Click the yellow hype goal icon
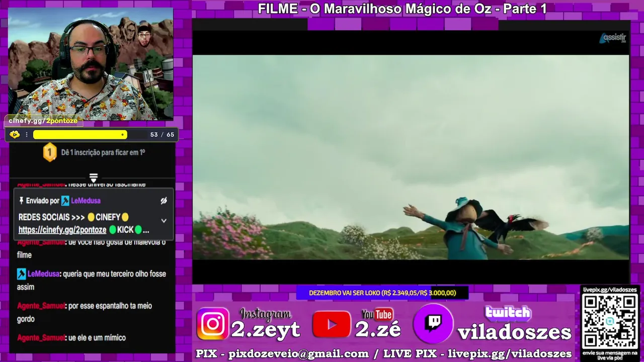This screenshot has width=644, height=362. pos(15,134)
